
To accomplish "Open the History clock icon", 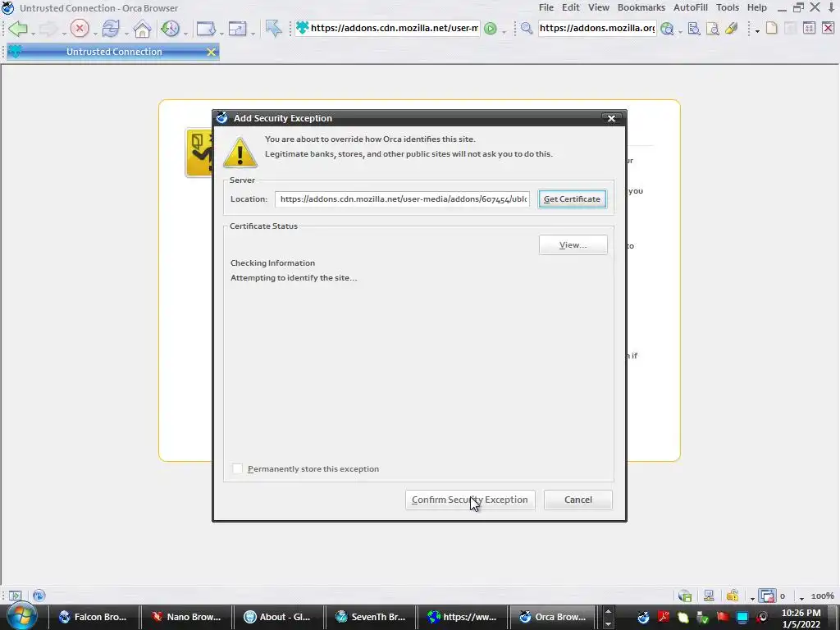I will [x=171, y=29].
